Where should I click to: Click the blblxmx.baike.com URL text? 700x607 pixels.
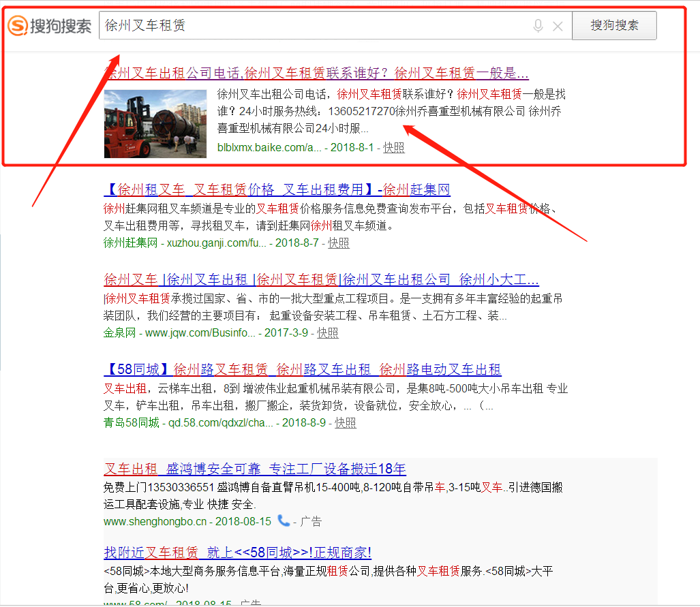pos(269,148)
